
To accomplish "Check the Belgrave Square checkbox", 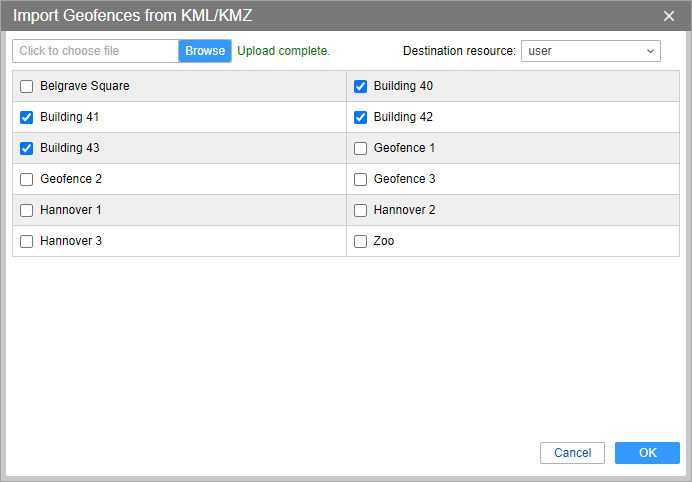I will coord(27,86).
